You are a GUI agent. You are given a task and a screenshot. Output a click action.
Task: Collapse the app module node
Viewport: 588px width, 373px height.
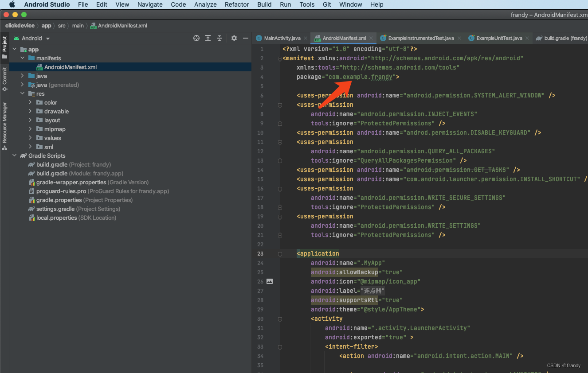(14, 50)
